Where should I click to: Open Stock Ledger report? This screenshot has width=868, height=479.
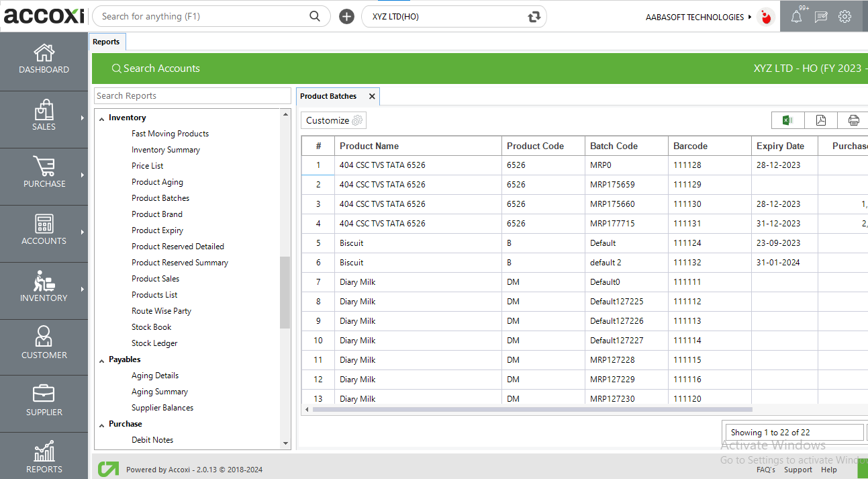(x=154, y=343)
